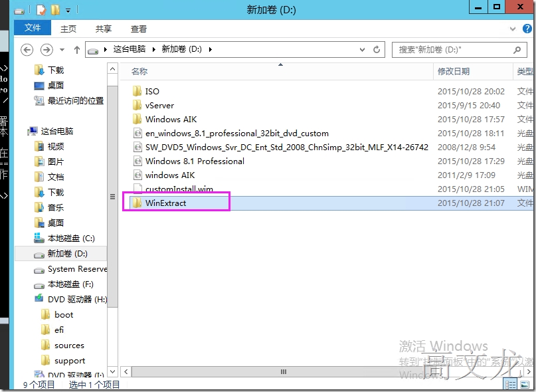Select the SW_DVD5_Windows_Svr_DC_Ent_Std_2008 image file
The image size is (536, 392).
coord(286,147)
